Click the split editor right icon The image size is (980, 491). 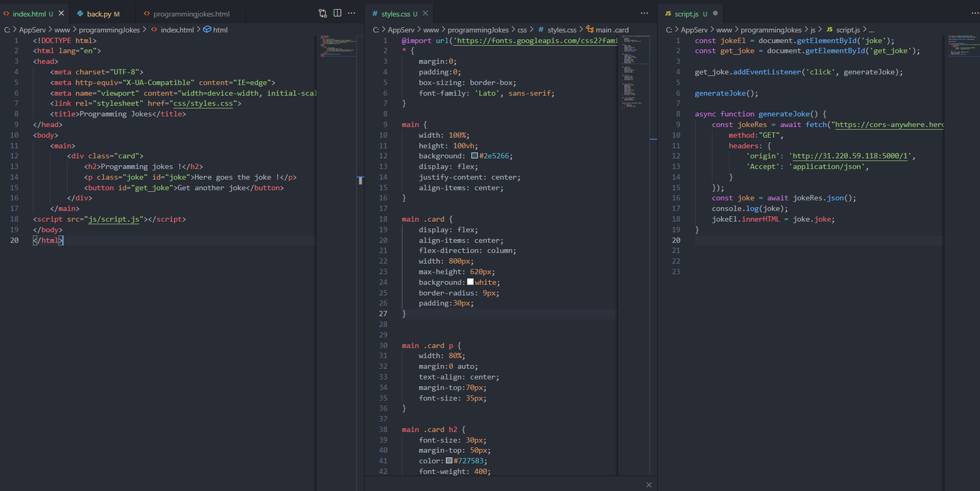(337, 13)
